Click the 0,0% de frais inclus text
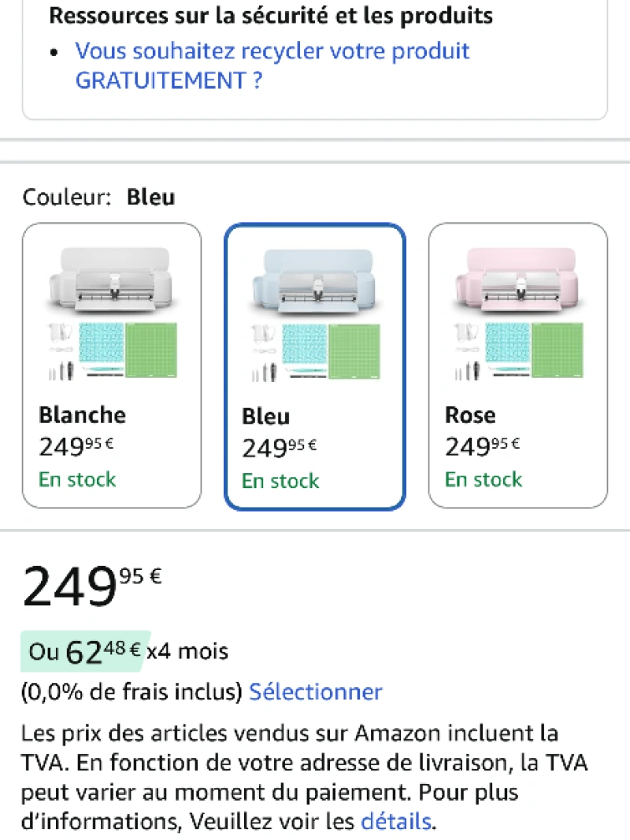 132,692
